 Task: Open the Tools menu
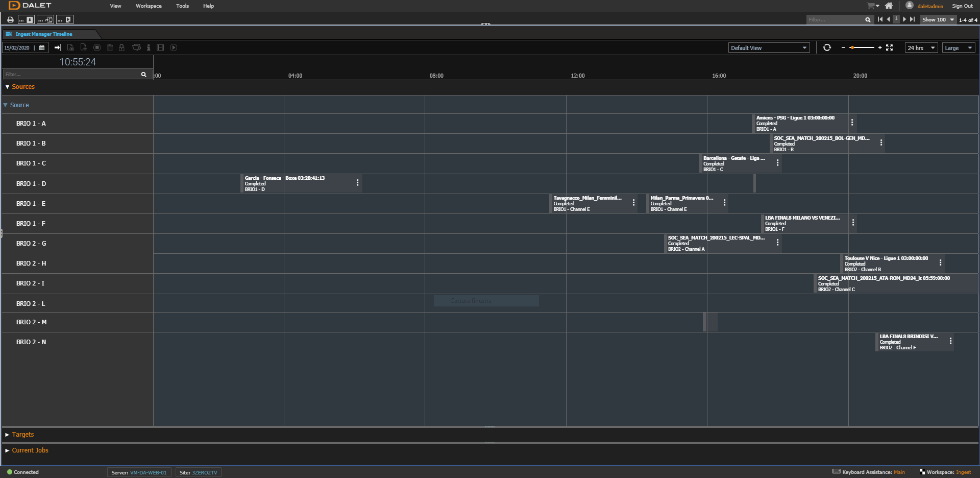182,6
